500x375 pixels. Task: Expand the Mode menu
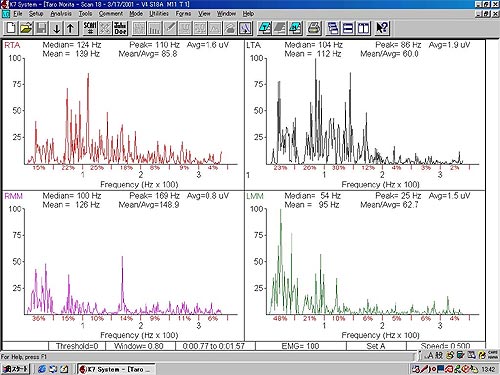tap(136, 14)
